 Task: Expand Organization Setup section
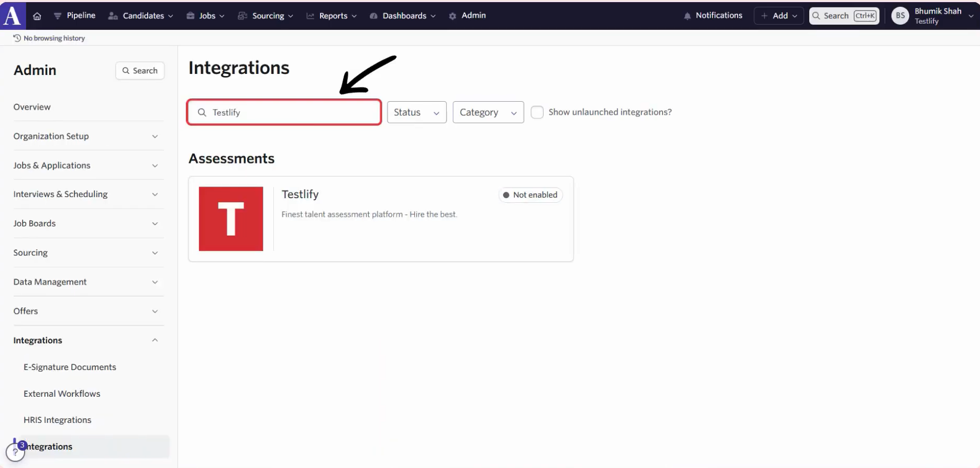tap(89, 136)
